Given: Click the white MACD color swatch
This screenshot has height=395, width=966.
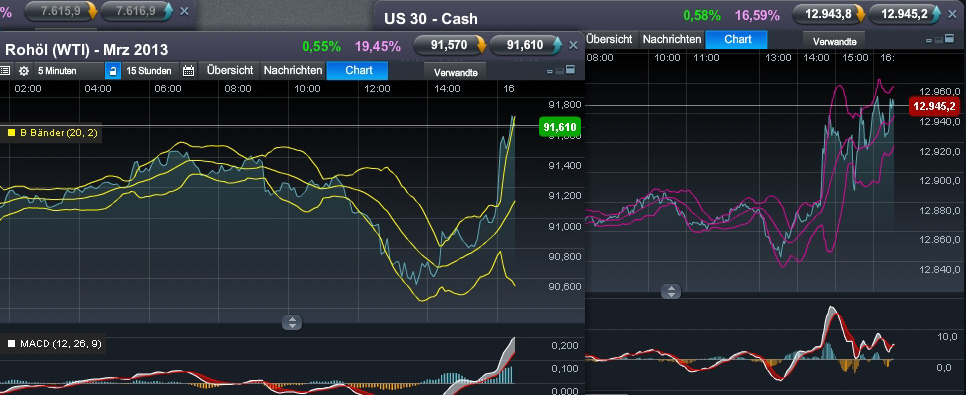Looking at the screenshot, I should (11, 344).
